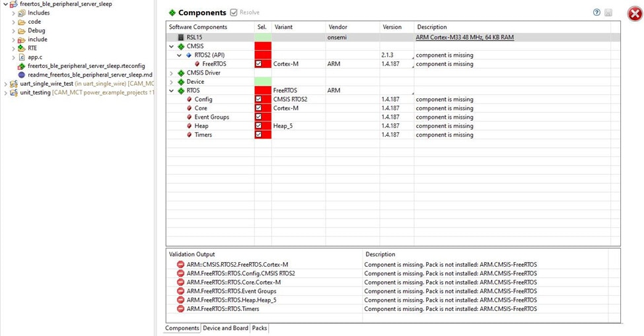The image size is (644, 336).
Task: Open the app.c file
Action: click(34, 57)
